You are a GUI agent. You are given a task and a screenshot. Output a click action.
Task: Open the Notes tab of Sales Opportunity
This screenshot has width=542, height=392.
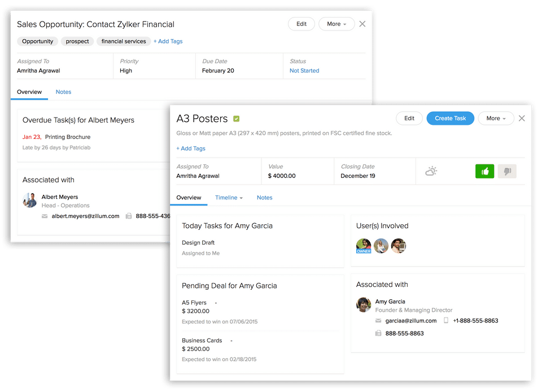(x=63, y=92)
